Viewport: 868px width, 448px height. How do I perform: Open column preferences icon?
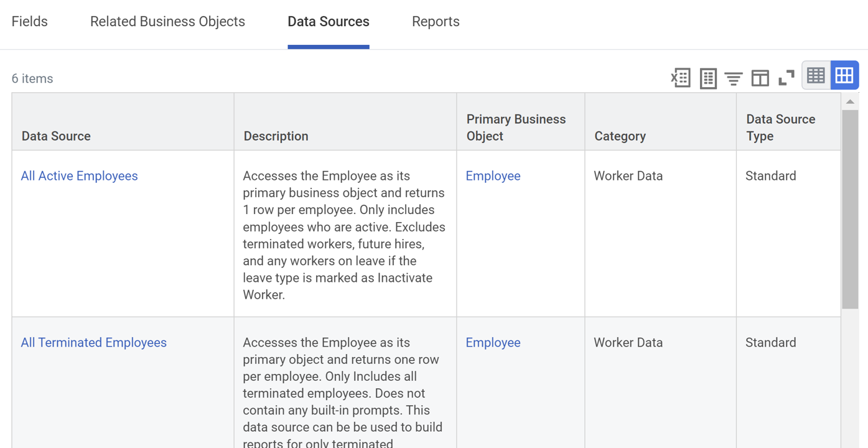tap(760, 78)
